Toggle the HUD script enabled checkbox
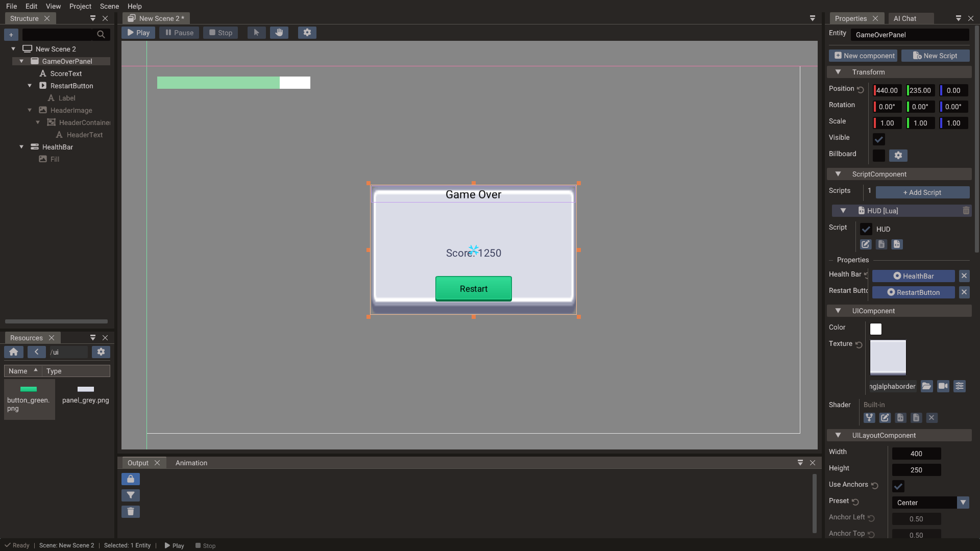Image resolution: width=980 pixels, height=551 pixels. coord(866,229)
